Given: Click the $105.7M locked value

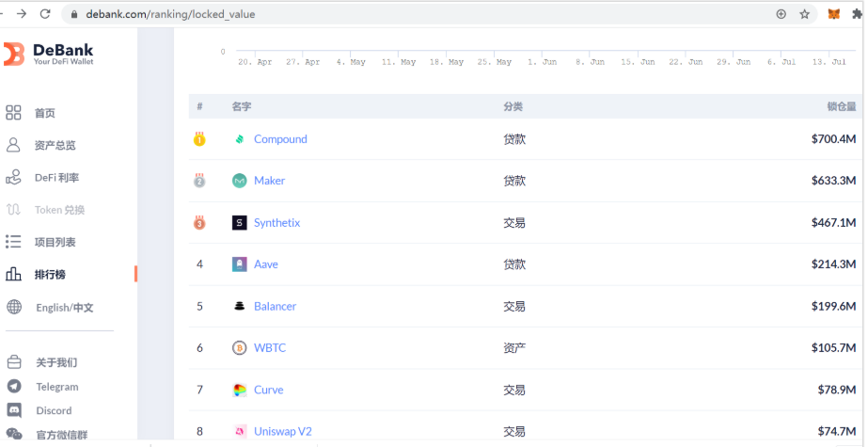Looking at the screenshot, I should (x=834, y=348).
